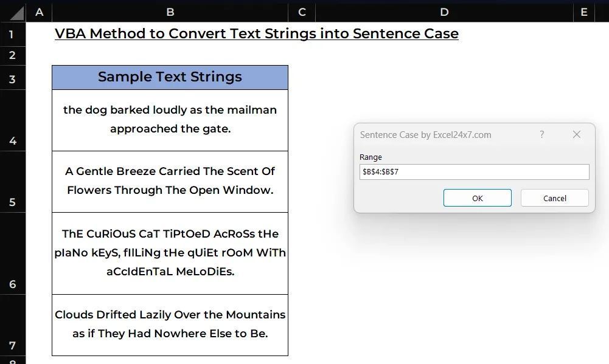609x364 pixels.
Task: Select the curious cat text cell
Action: pos(170,253)
